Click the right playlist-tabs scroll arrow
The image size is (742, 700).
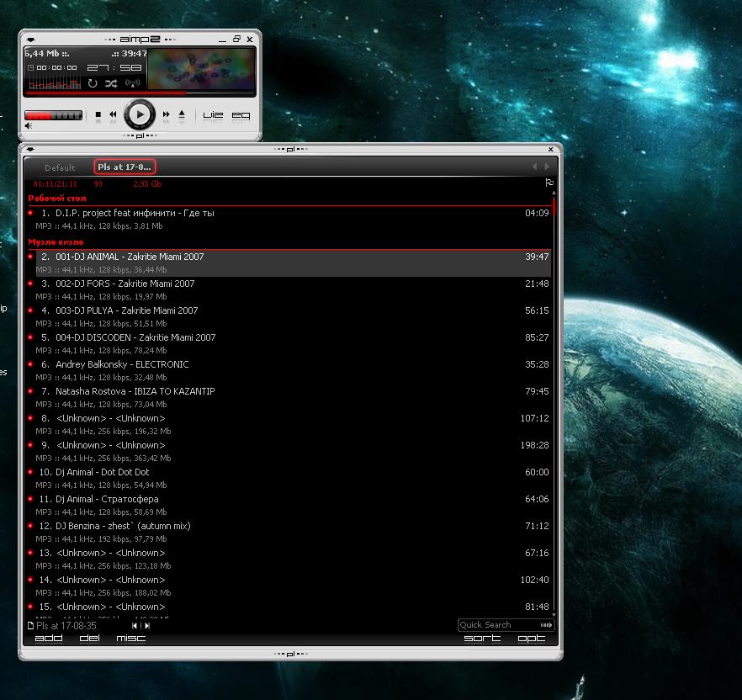tap(547, 167)
